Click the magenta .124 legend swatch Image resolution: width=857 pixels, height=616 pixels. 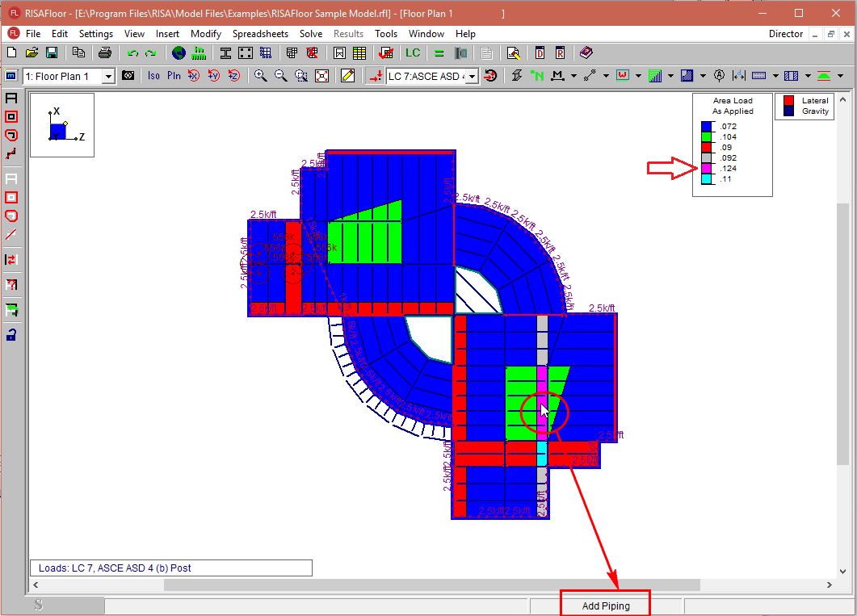click(x=707, y=169)
